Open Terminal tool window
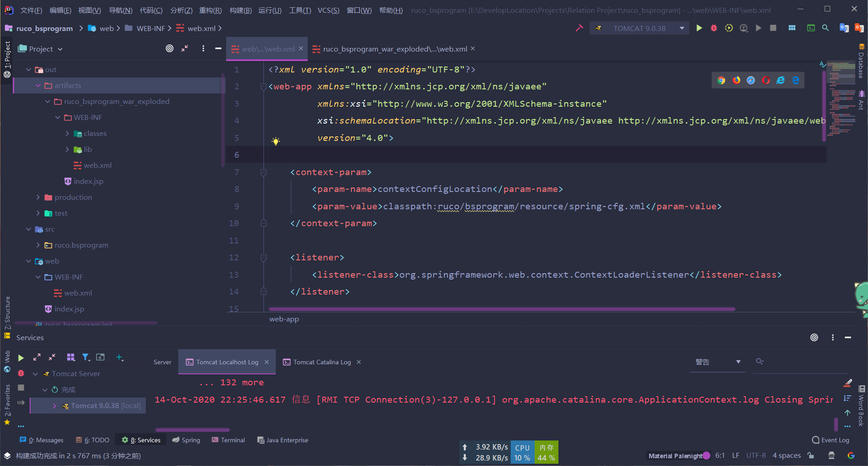 [228, 440]
